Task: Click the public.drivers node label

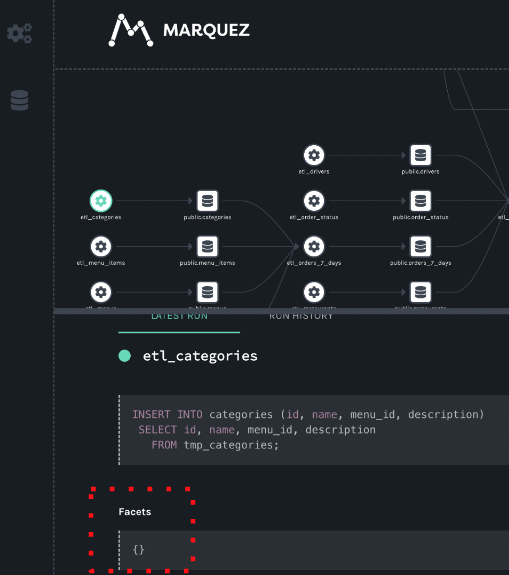Action: [420, 171]
